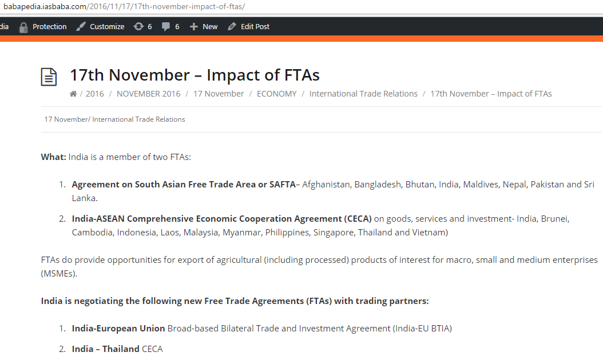Click the Protection lock icon

(x=23, y=27)
